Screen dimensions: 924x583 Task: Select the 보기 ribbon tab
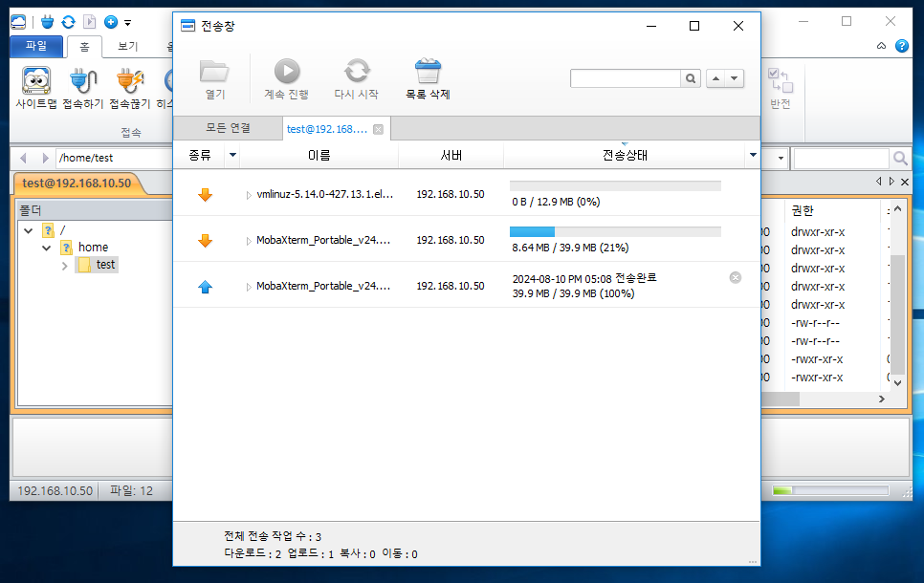point(128,46)
